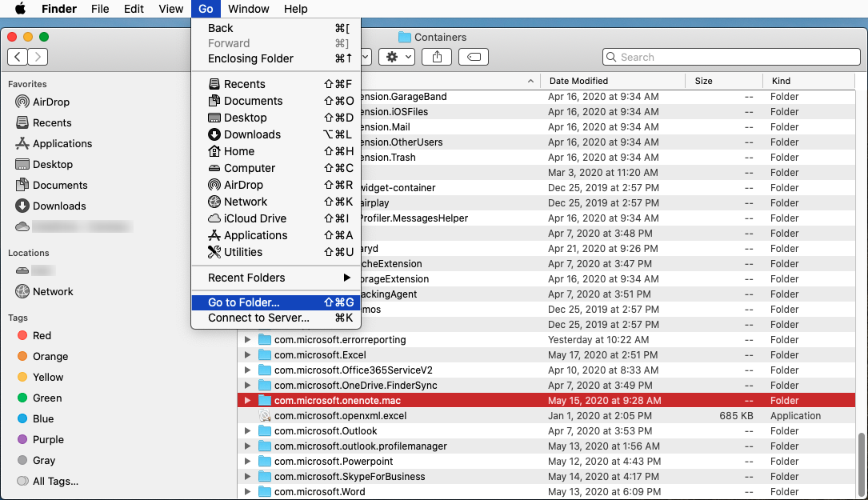Open the File menu in menu bar
This screenshot has width=868, height=500.
(100, 9)
